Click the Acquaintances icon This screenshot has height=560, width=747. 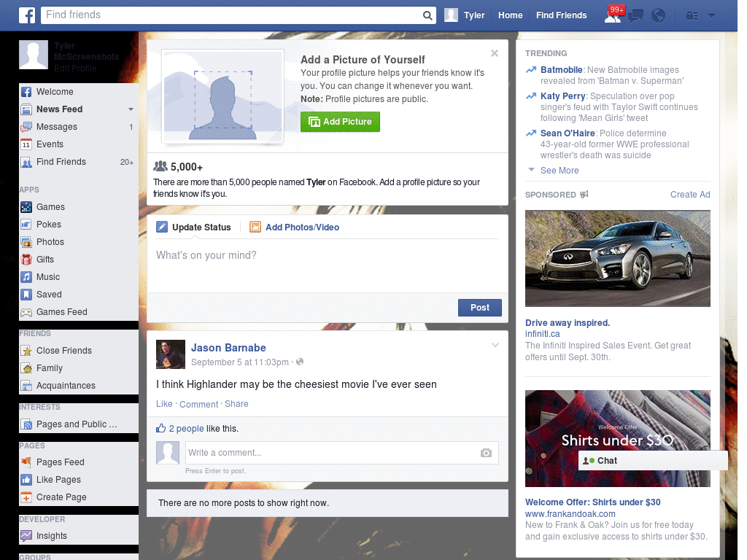point(26,386)
